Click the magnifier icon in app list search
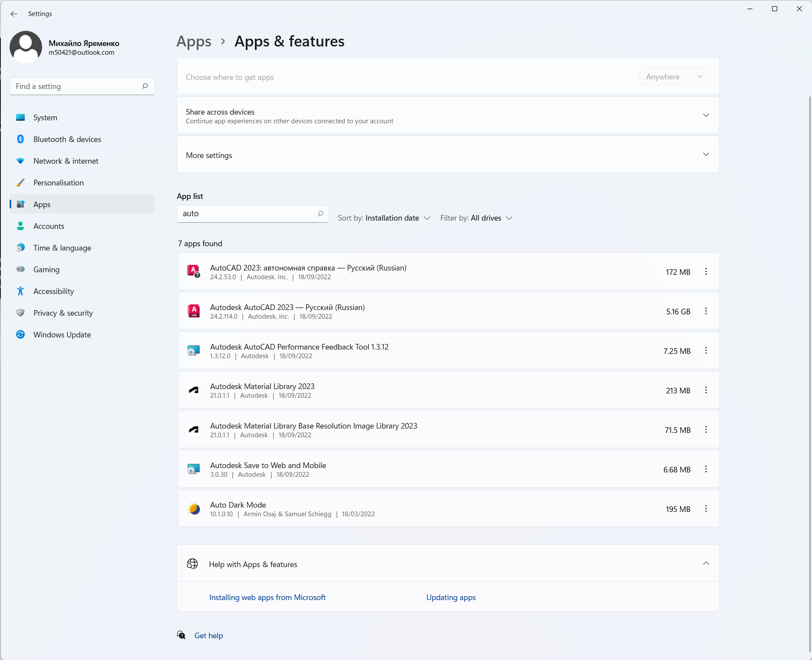The height and width of the screenshot is (660, 812). 320,214
